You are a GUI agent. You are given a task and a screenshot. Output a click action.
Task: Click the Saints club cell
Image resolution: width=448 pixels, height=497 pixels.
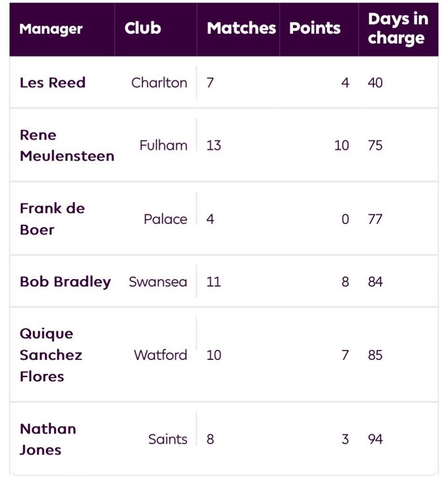coord(168,439)
